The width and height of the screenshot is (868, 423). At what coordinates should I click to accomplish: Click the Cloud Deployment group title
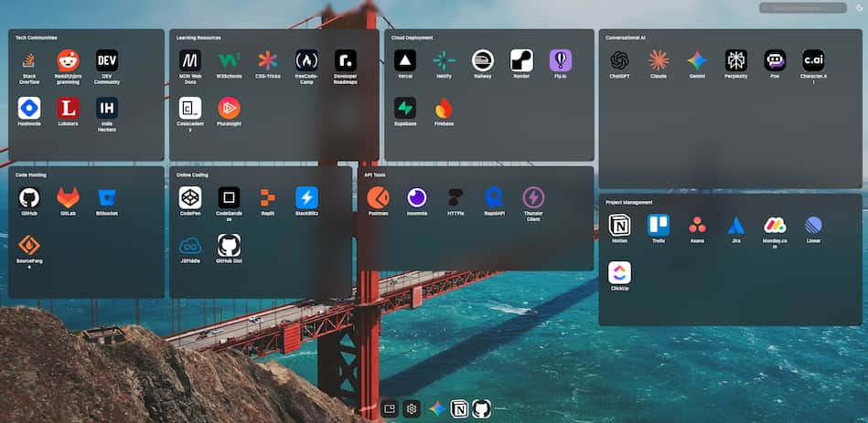point(412,38)
